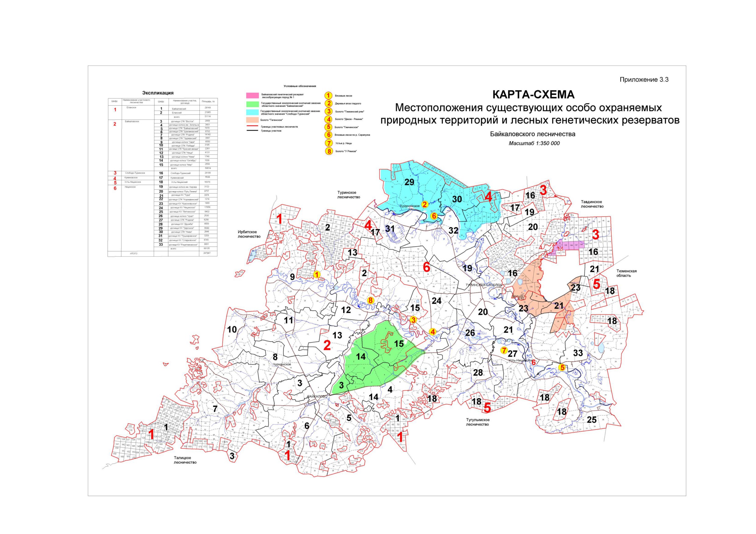The height and width of the screenshot is (534, 756).
Task: Select yellow map marker 6 in the cyan reserve
Action: point(434,216)
